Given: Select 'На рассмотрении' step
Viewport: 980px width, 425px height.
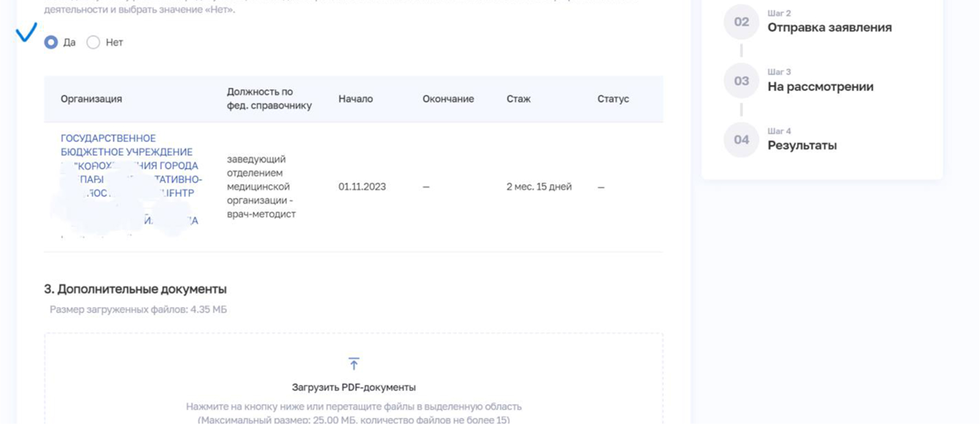Looking at the screenshot, I should point(820,87).
